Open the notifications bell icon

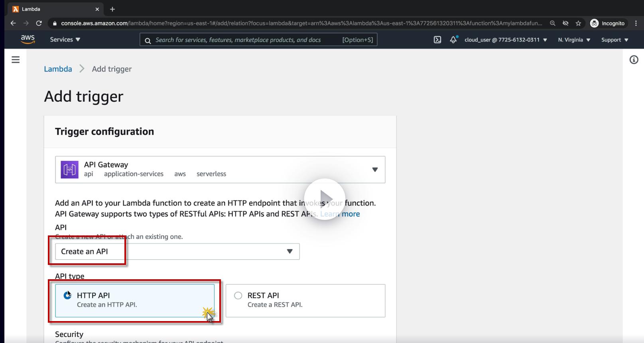click(x=453, y=39)
